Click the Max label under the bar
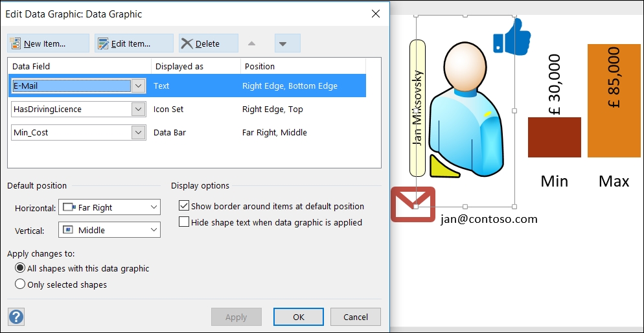This screenshot has height=333, width=644. [x=614, y=181]
